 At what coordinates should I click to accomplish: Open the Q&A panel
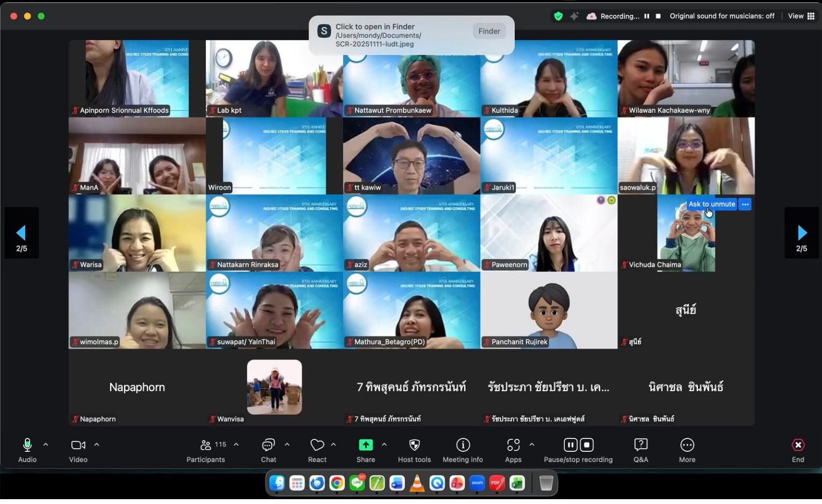[x=640, y=445]
